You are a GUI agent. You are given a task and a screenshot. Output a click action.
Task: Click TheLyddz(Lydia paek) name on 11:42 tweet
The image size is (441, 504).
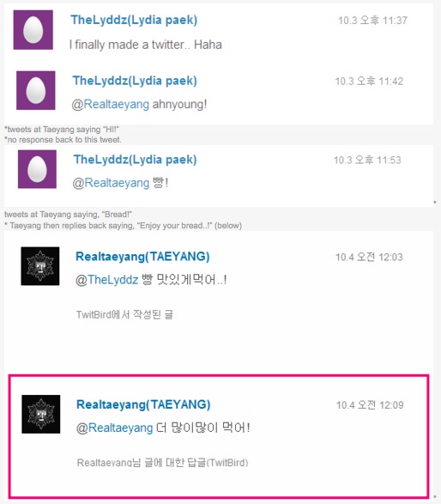pos(135,81)
